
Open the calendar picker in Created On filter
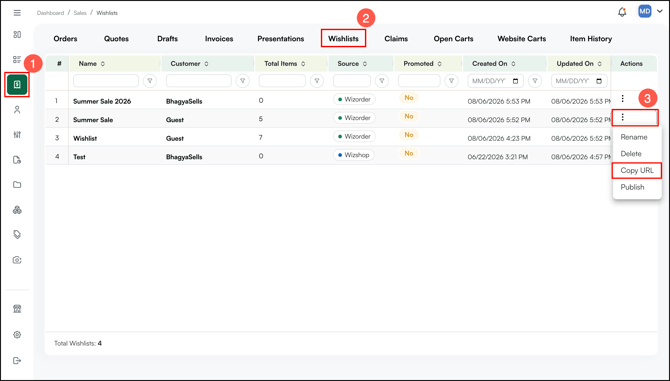(515, 81)
